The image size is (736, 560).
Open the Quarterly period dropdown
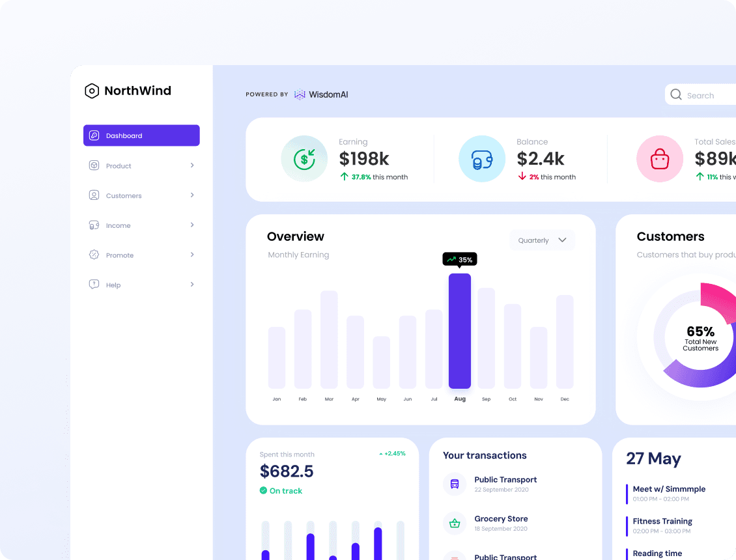coord(542,240)
